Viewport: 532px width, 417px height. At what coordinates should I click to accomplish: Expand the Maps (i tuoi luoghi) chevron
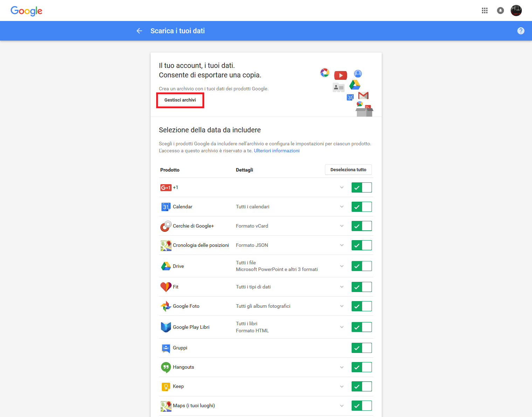coord(342,406)
